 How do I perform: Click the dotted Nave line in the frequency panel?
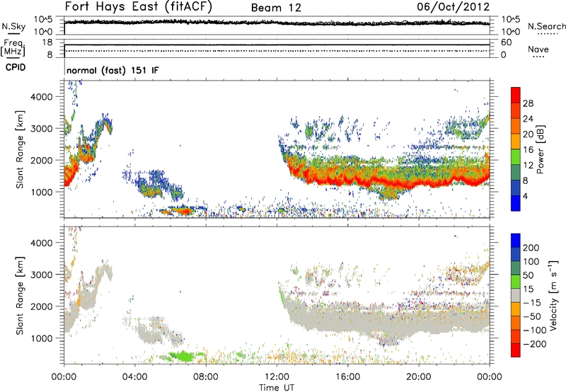[x=277, y=51]
